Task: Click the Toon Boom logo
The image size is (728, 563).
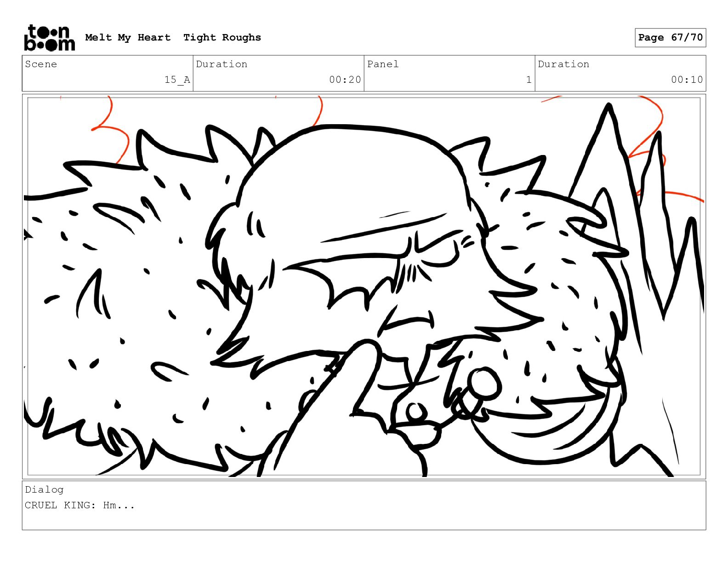Action: (x=49, y=38)
